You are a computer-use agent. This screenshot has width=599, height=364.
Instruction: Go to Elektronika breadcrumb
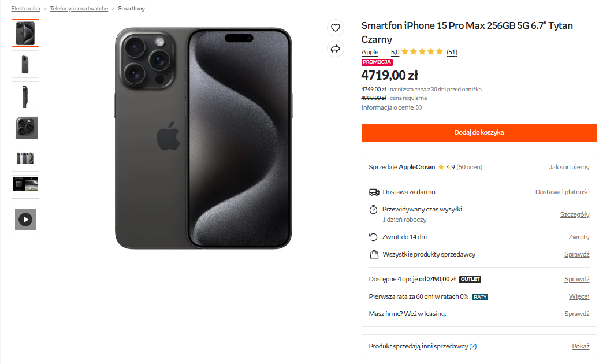(x=25, y=9)
